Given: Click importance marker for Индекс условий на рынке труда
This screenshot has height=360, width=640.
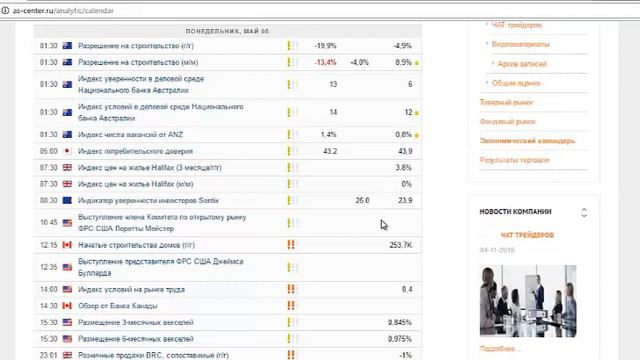Looking at the screenshot, I should point(293,289).
